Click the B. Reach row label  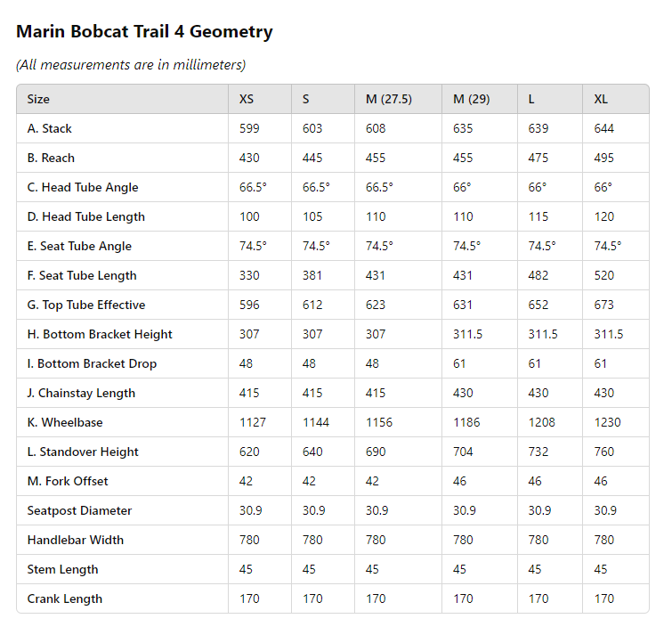click(51, 158)
